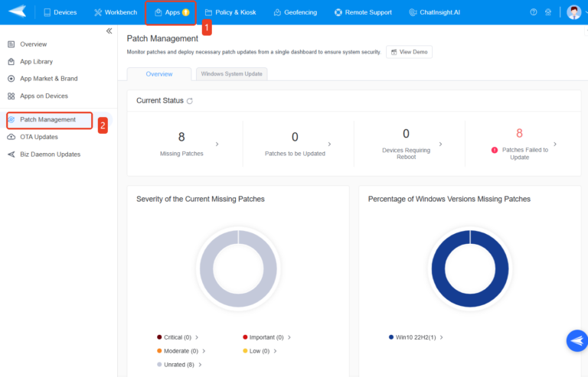Expand the Patches Failed to Update chevron
The image size is (588, 377).
coord(555,144)
